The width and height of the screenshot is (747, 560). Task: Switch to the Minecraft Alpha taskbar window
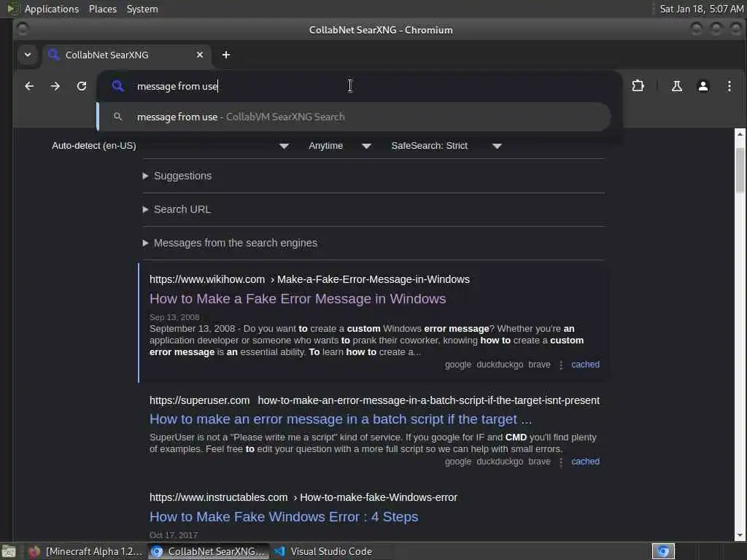[x=86, y=551]
